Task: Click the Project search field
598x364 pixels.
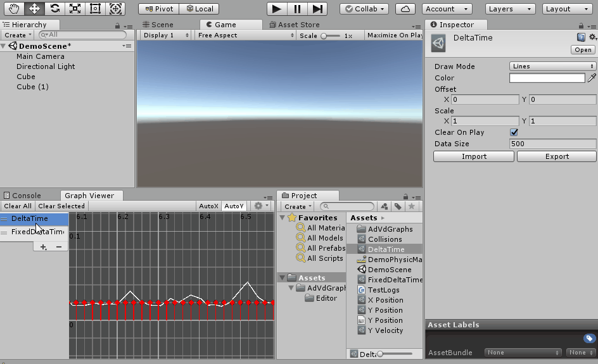Action: coord(347,206)
